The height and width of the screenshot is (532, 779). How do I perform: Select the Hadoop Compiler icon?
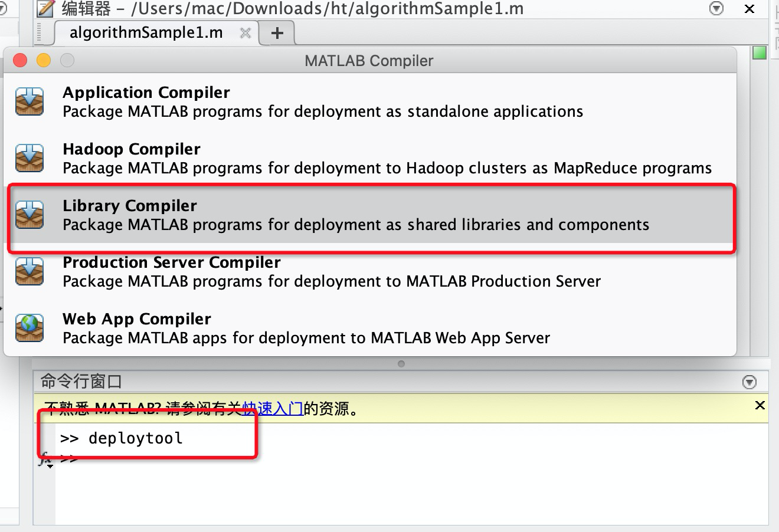tap(30, 157)
